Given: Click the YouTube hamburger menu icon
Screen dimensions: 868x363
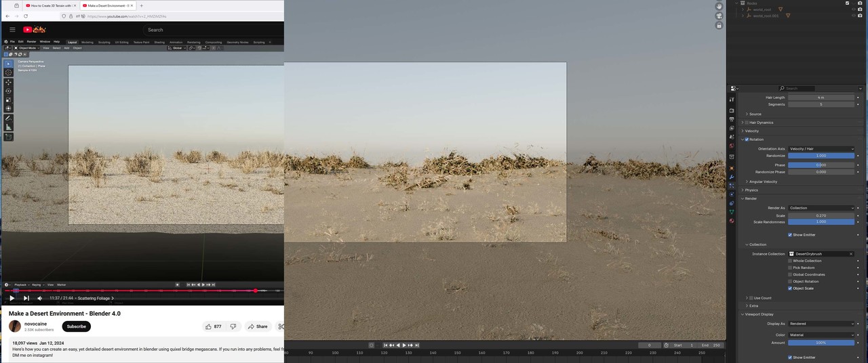Looking at the screenshot, I should click(x=12, y=30).
